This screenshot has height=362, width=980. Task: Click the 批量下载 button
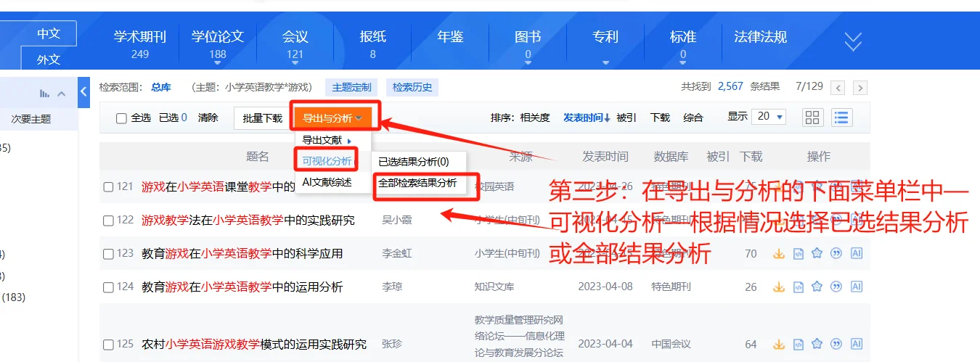tap(262, 118)
